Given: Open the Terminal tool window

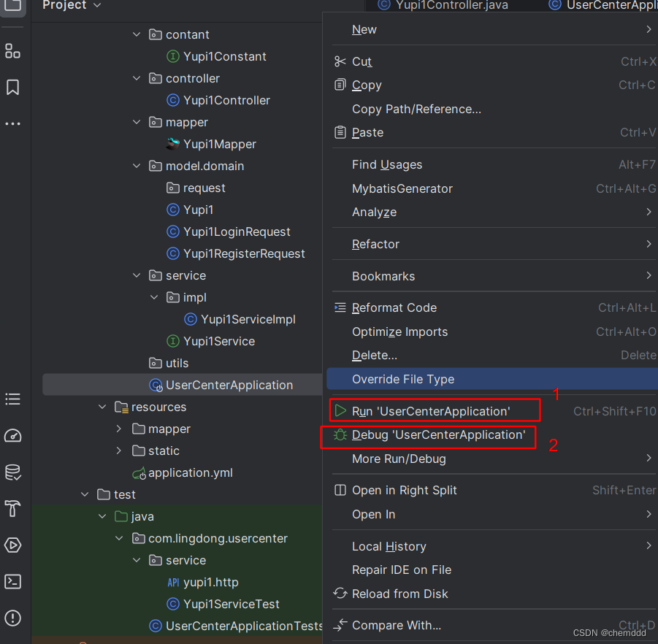Looking at the screenshot, I should pyautogui.click(x=12, y=581).
